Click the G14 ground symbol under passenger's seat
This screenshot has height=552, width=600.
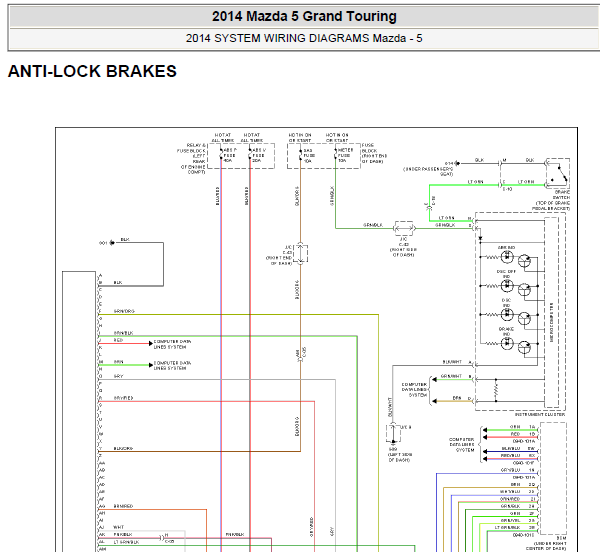click(457, 163)
